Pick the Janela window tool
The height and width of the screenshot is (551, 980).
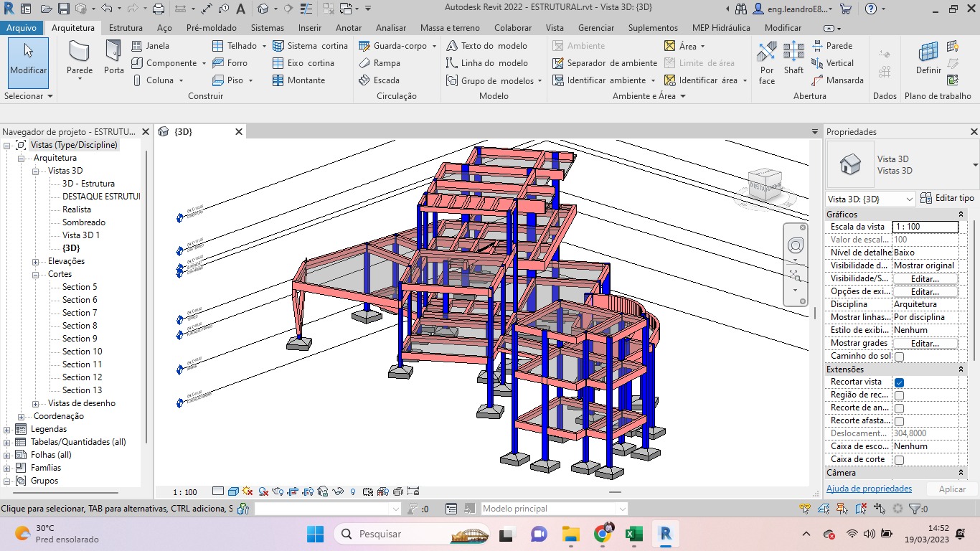point(150,46)
